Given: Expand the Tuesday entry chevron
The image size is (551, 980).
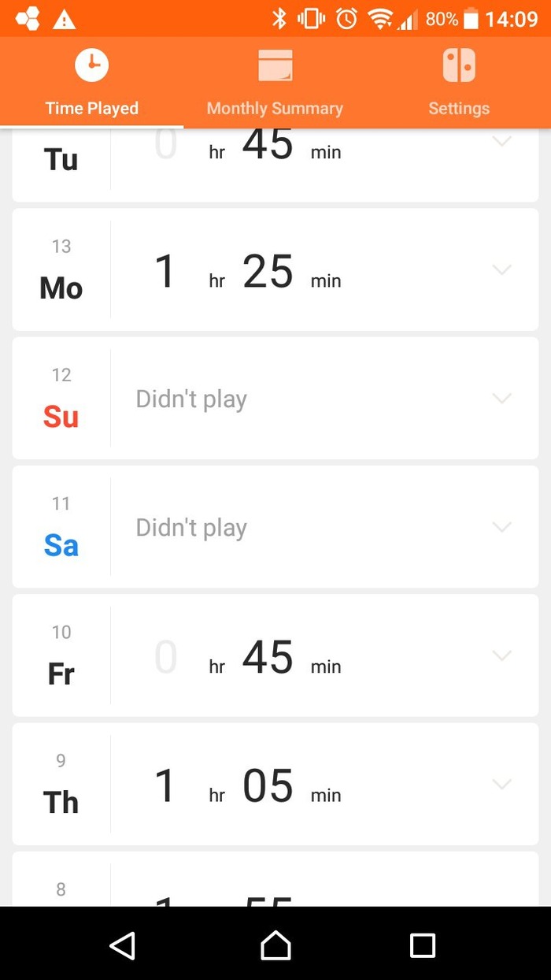Looking at the screenshot, I should click(x=501, y=141).
